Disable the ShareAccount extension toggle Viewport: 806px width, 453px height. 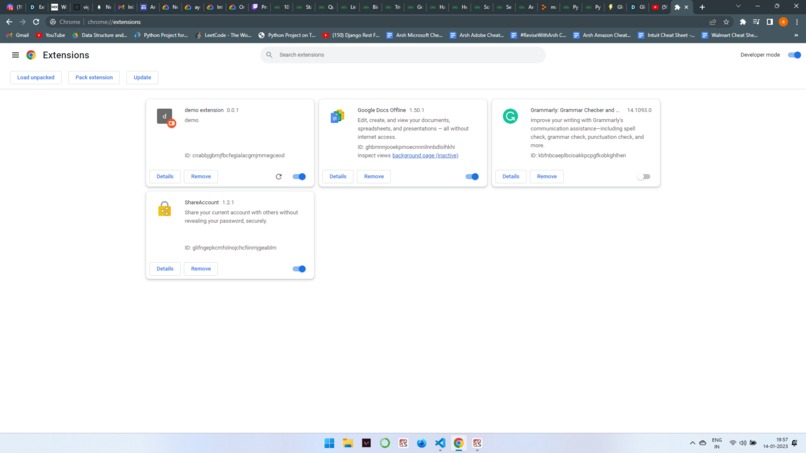pyautogui.click(x=299, y=269)
